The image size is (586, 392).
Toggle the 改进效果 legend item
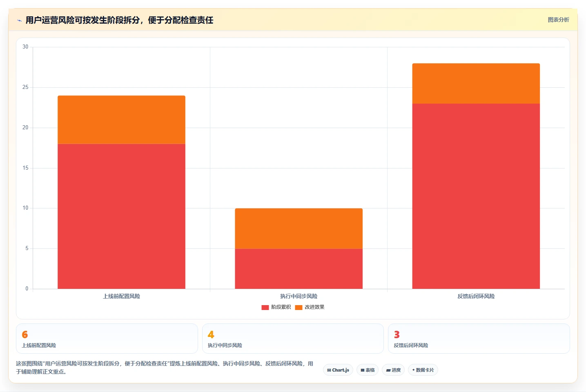(x=310, y=307)
